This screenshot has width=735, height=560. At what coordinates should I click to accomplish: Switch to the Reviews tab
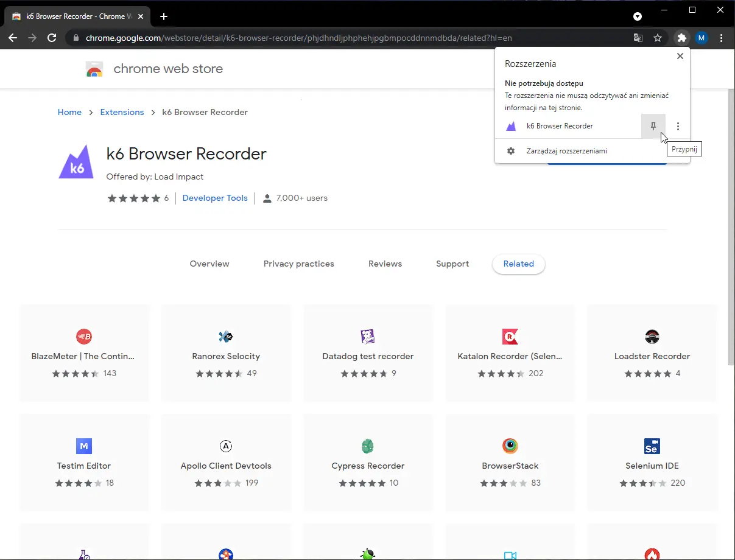pyautogui.click(x=385, y=264)
